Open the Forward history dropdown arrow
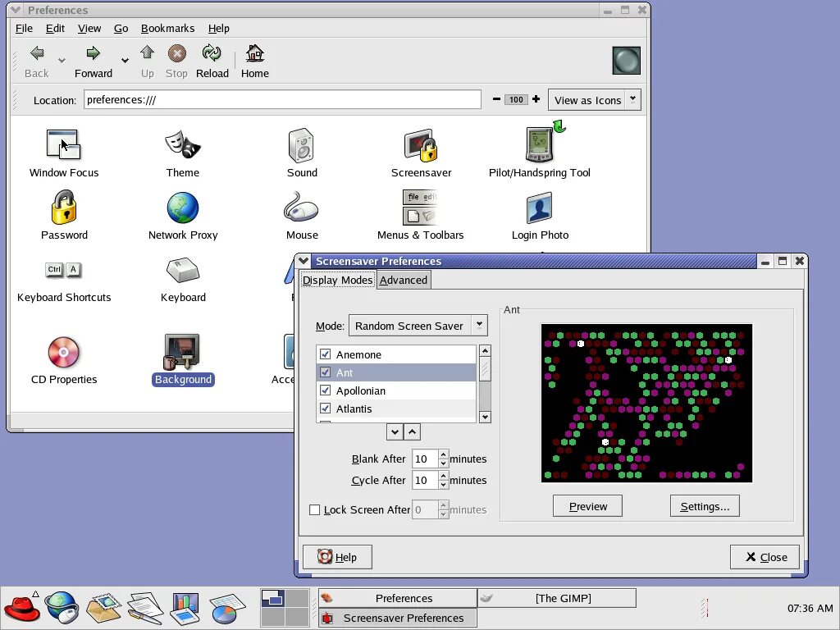The image size is (840, 630). tap(125, 61)
